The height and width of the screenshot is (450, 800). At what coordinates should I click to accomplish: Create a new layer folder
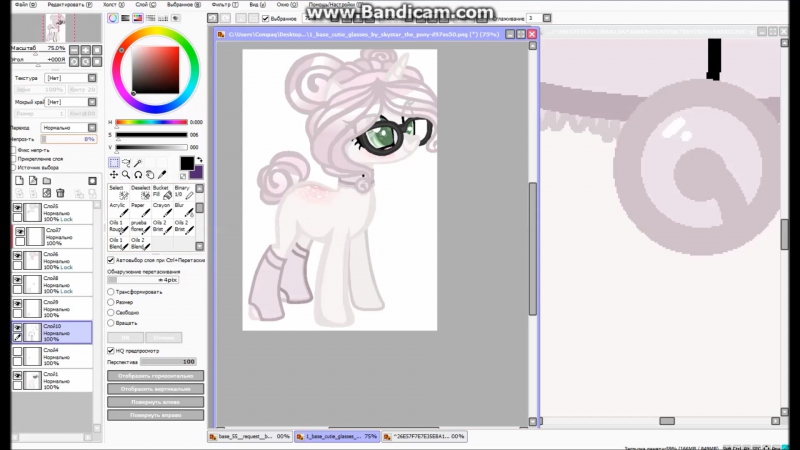click(x=46, y=181)
